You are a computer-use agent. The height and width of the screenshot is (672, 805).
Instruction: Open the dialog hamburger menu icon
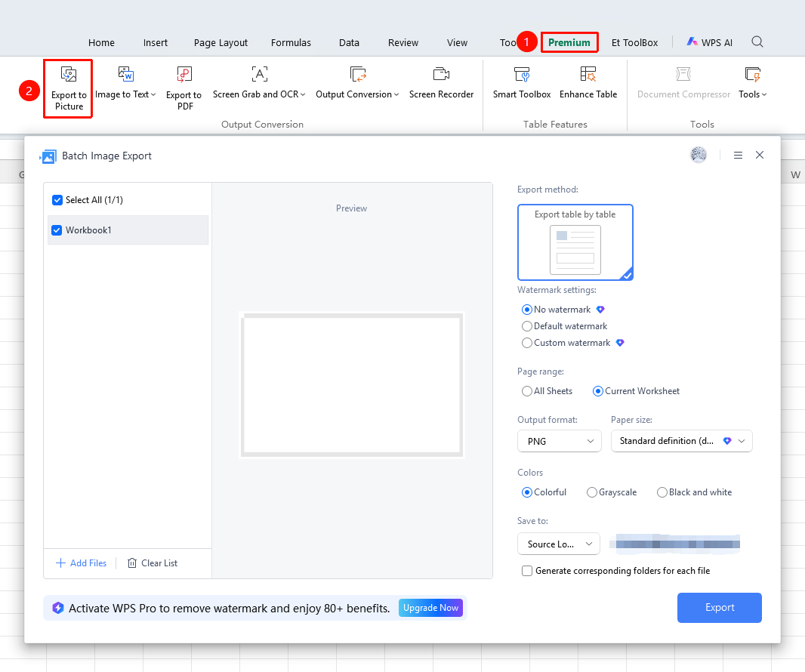738,155
